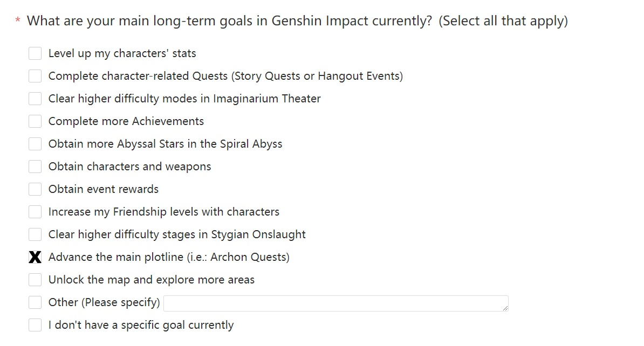Viewport: 644px width, 346px height.
Task: Focus the 'Other' specify text field
Action: pyautogui.click(x=336, y=303)
